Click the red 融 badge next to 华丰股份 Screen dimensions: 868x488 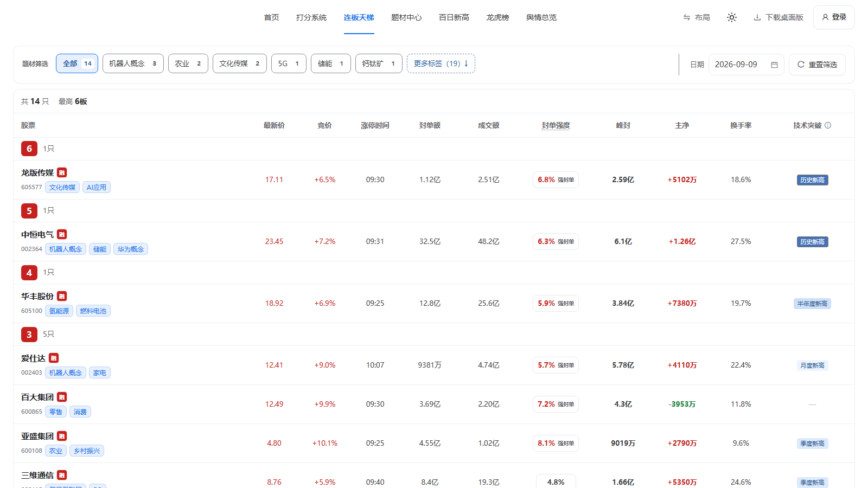[62, 296]
